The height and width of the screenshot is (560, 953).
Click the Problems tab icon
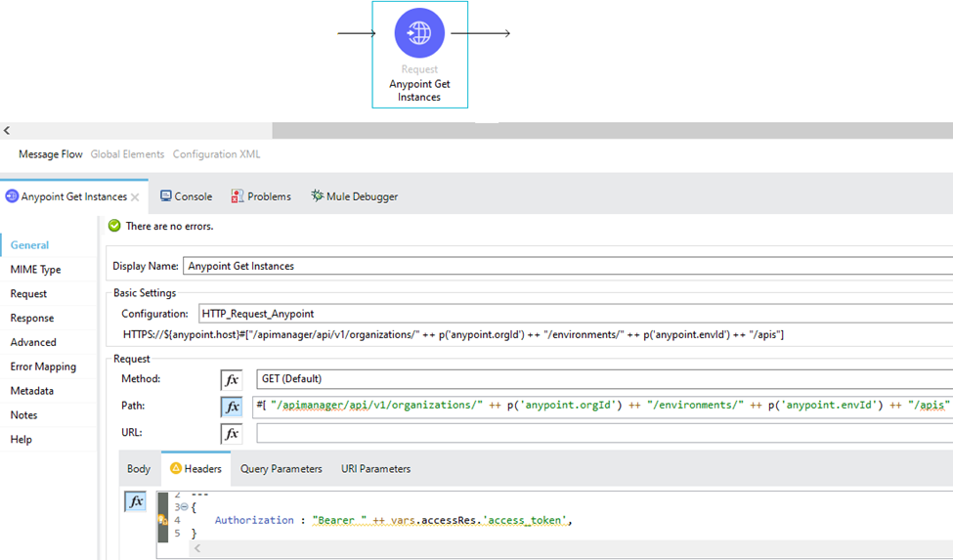[x=238, y=196]
